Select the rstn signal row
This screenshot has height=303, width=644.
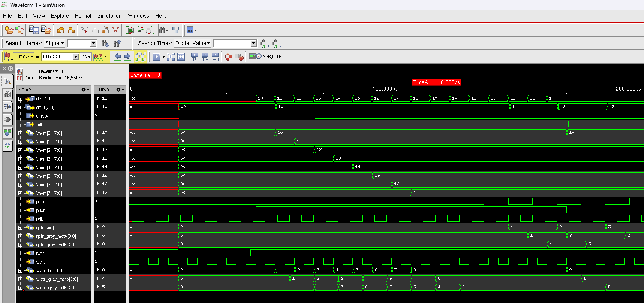(54, 253)
